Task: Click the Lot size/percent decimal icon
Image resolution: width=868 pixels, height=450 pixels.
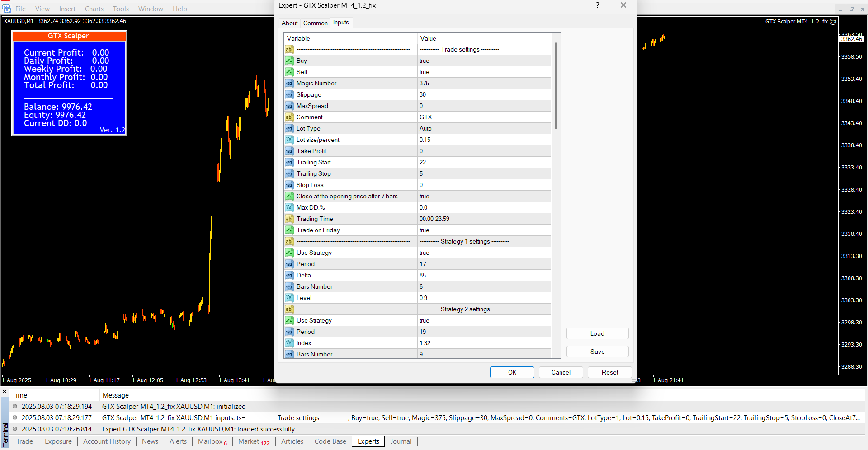Action: coord(289,140)
